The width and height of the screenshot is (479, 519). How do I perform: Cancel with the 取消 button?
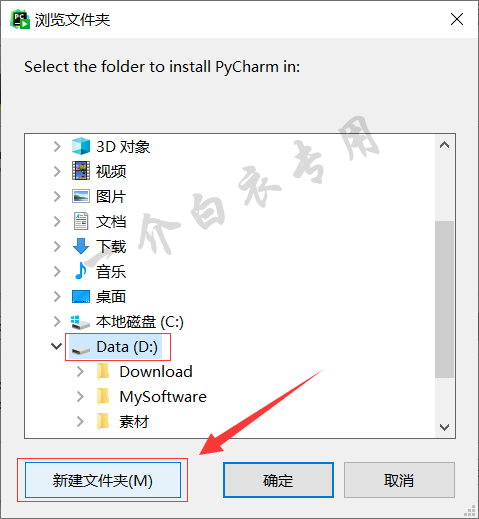coord(399,480)
